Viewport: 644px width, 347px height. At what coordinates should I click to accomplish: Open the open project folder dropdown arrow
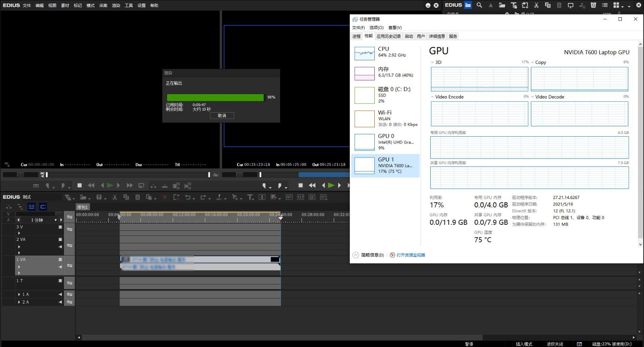click(90, 198)
